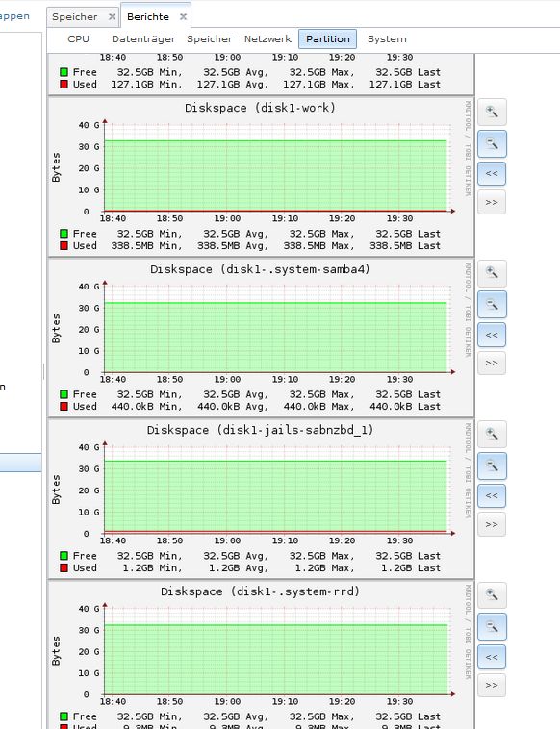
Task: Click the Diskspace (disk1-.system-samba4) title
Action: click(260, 269)
